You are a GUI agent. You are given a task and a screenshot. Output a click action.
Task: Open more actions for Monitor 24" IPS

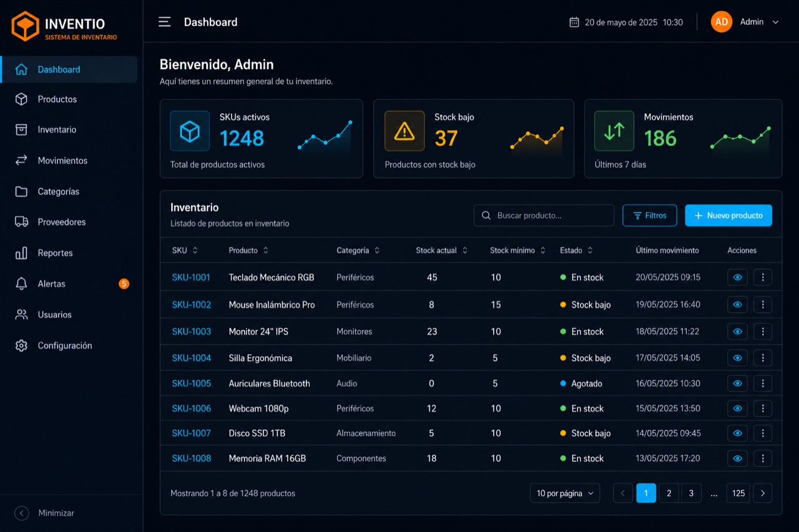(x=763, y=331)
